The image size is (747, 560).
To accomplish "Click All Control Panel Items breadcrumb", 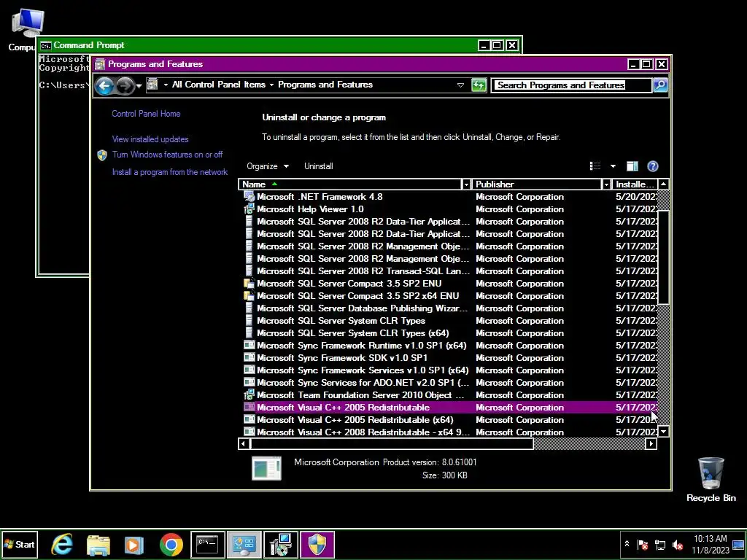I will point(219,85).
